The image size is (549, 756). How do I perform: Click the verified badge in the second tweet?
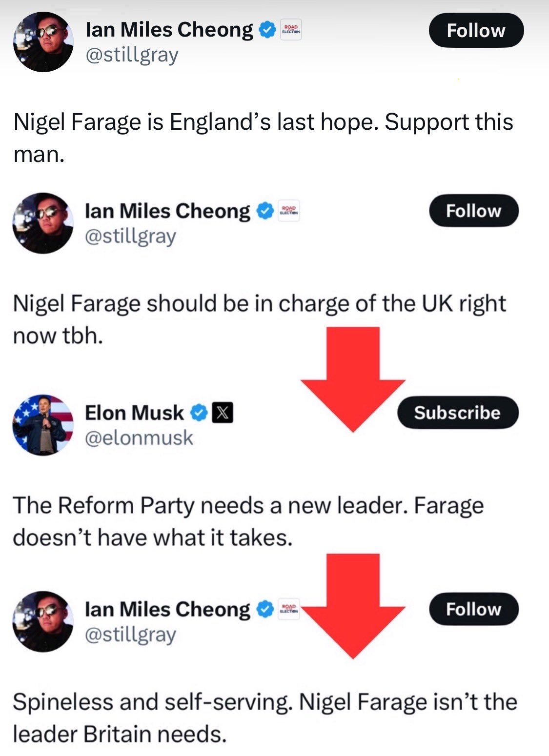point(264,211)
